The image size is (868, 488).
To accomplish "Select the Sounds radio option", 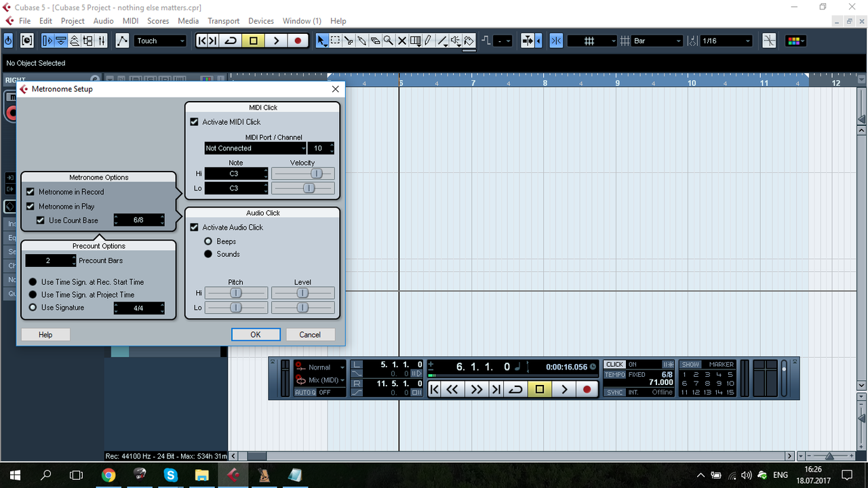I will [x=209, y=254].
